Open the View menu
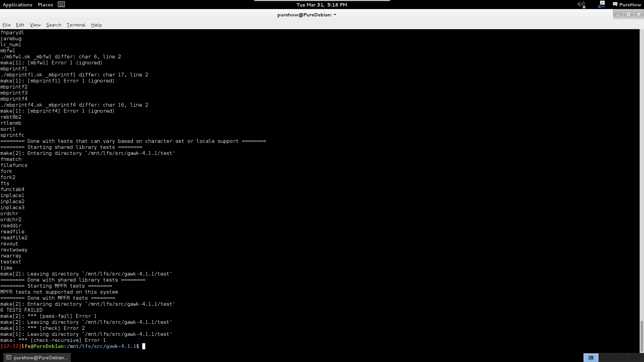Viewport: 644px width, 362px height. (35, 25)
